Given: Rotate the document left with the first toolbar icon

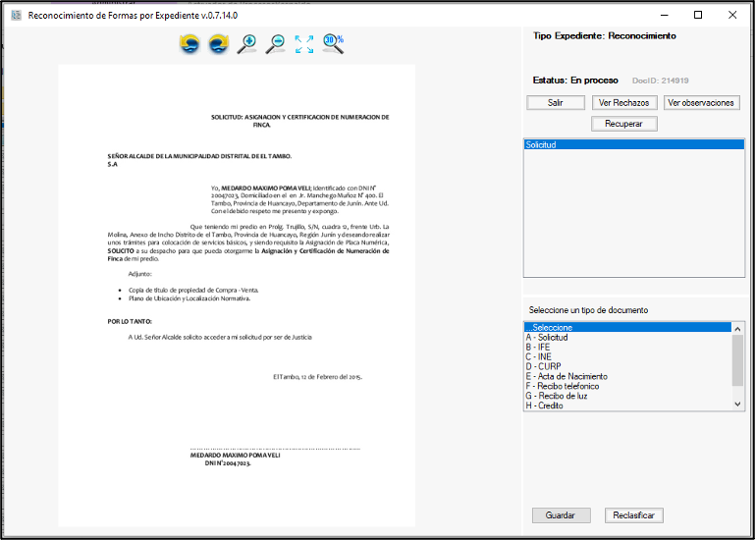Looking at the screenshot, I should [189, 44].
